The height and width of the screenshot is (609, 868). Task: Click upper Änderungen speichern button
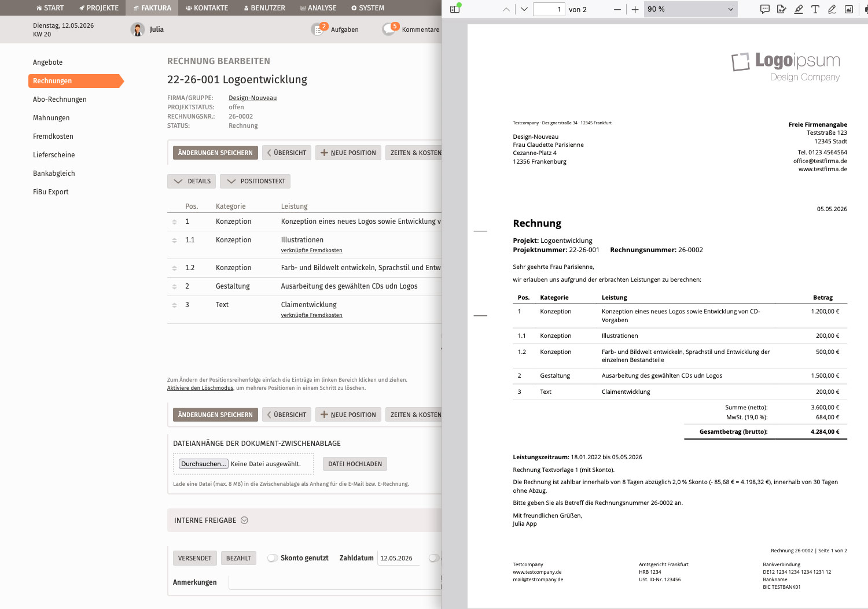(215, 153)
